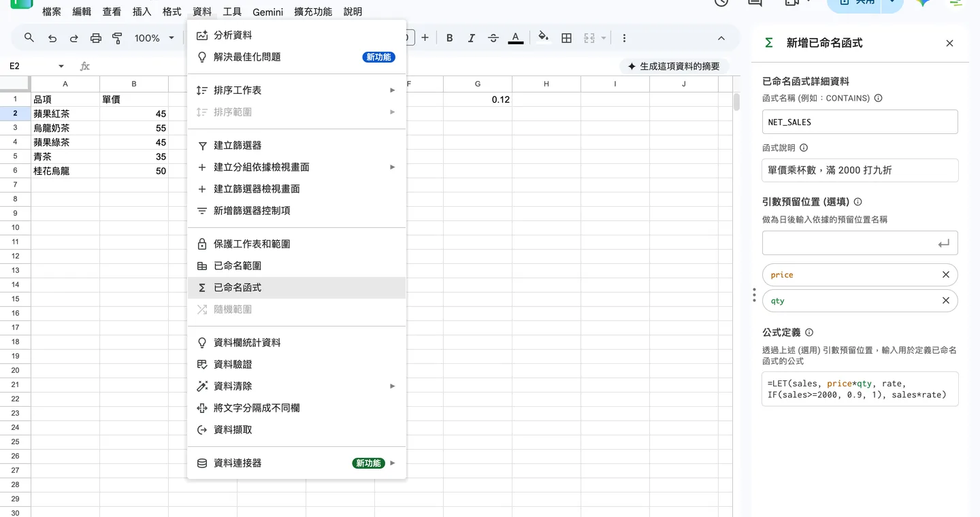Toggle strikethrough formatting
Image resolution: width=980 pixels, height=517 pixels.
click(x=493, y=38)
